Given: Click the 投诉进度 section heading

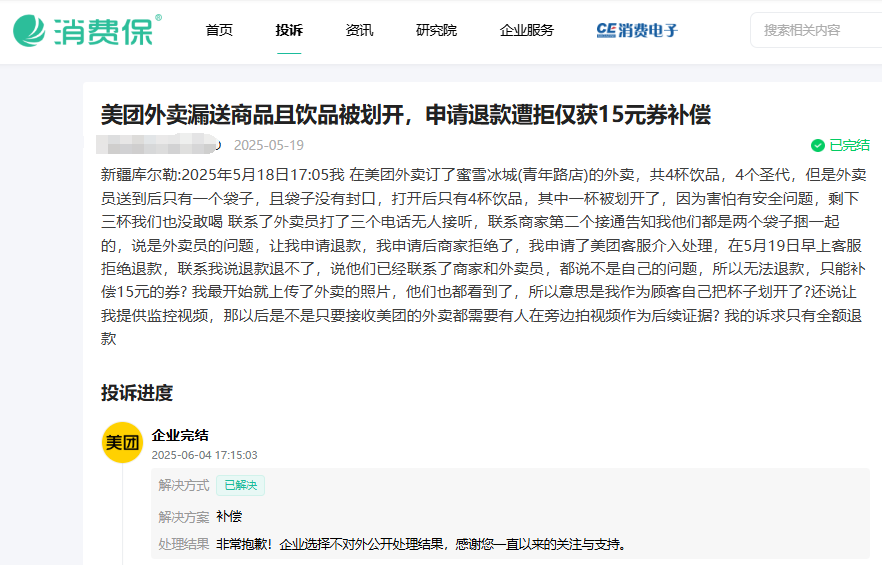Looking at the screenshot, I should point(137,393).
